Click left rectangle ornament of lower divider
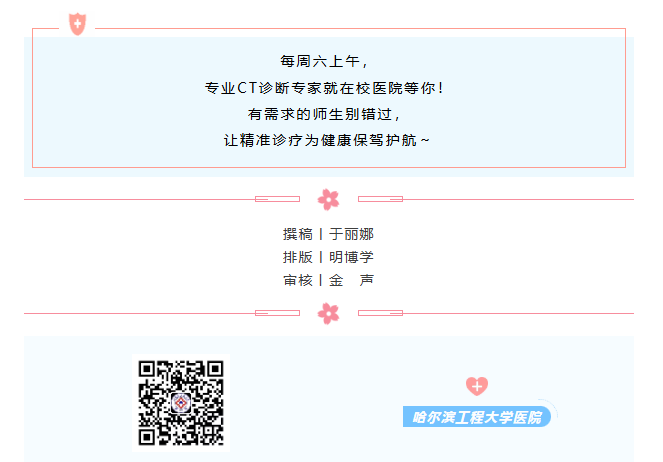Screen dimensions: 663x462 tap(277, 313)
